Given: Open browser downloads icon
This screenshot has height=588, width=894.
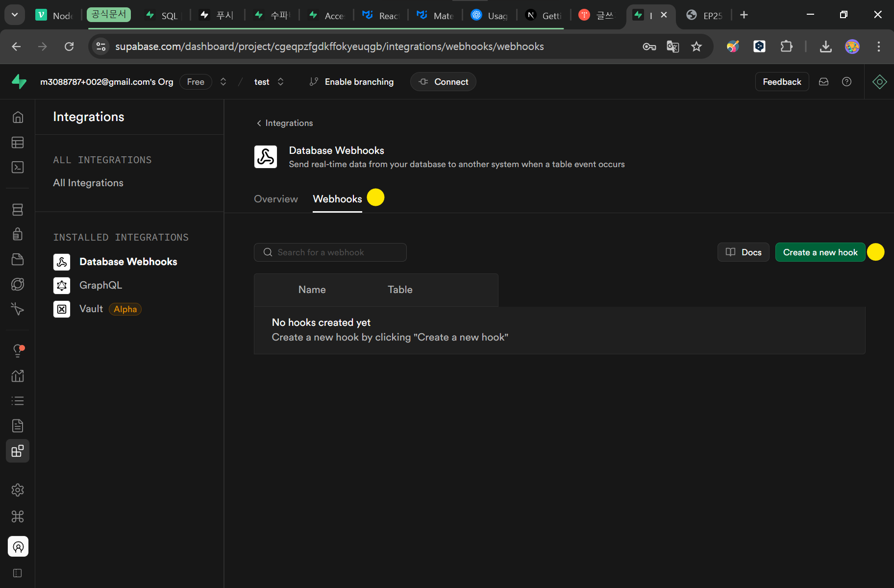Looking at the screenshot, I should (826, 47).
